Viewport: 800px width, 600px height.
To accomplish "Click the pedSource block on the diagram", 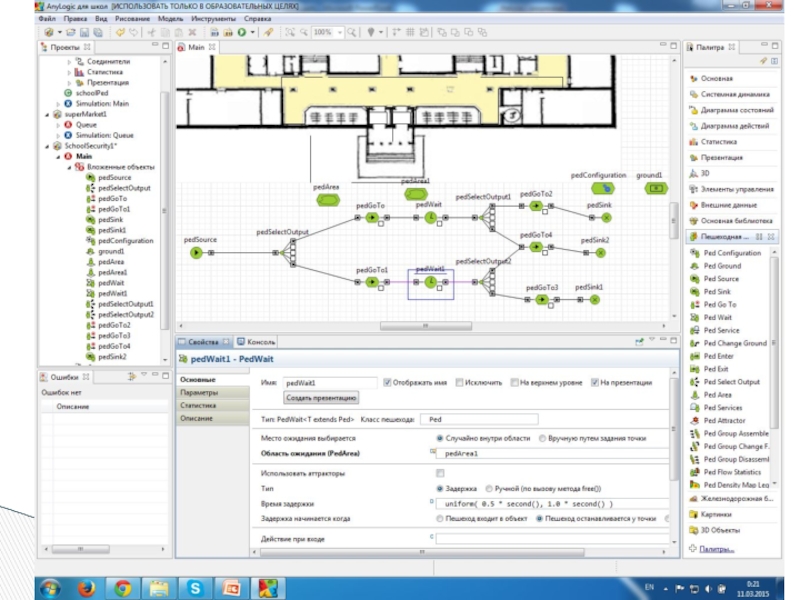I will [196, 252].
